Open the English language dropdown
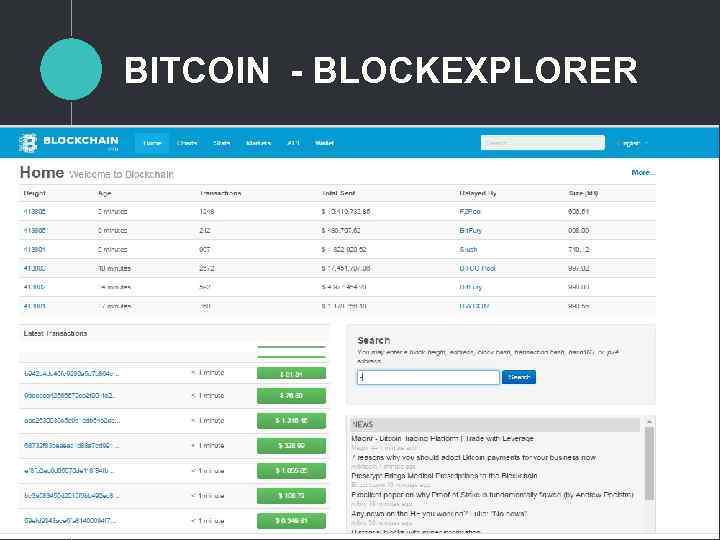 (634, 143)
